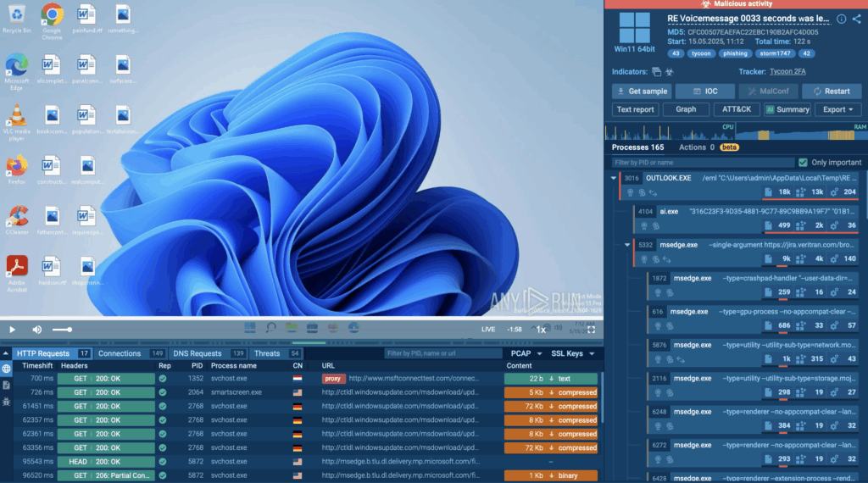Viewport: 868px width, 483px height.
Task: Select the Actions beta tab
Action: [x=709, y=147]
